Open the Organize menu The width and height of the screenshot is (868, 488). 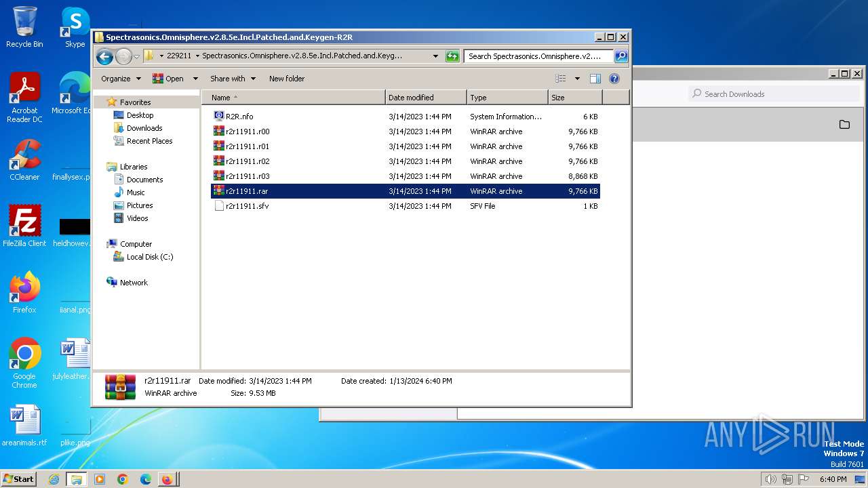121,79
